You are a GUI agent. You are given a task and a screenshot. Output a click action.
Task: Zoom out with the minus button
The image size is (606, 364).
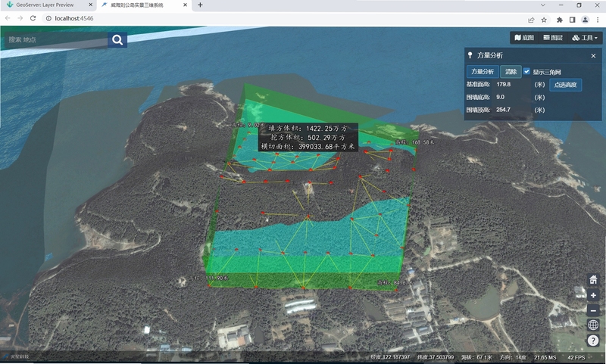click(x=593, y=310)
